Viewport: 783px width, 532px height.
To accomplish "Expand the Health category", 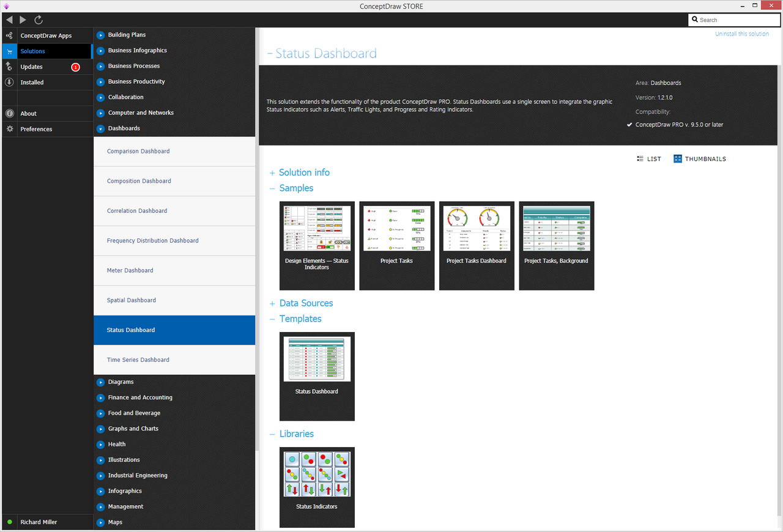I will coord(100,444).
